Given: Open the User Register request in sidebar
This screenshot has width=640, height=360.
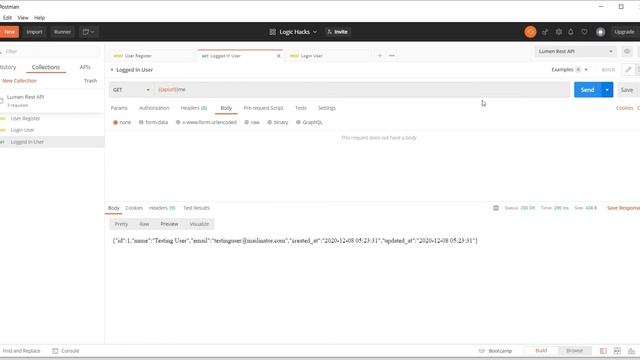Looking at the screenshot, I should click(25, 118).
